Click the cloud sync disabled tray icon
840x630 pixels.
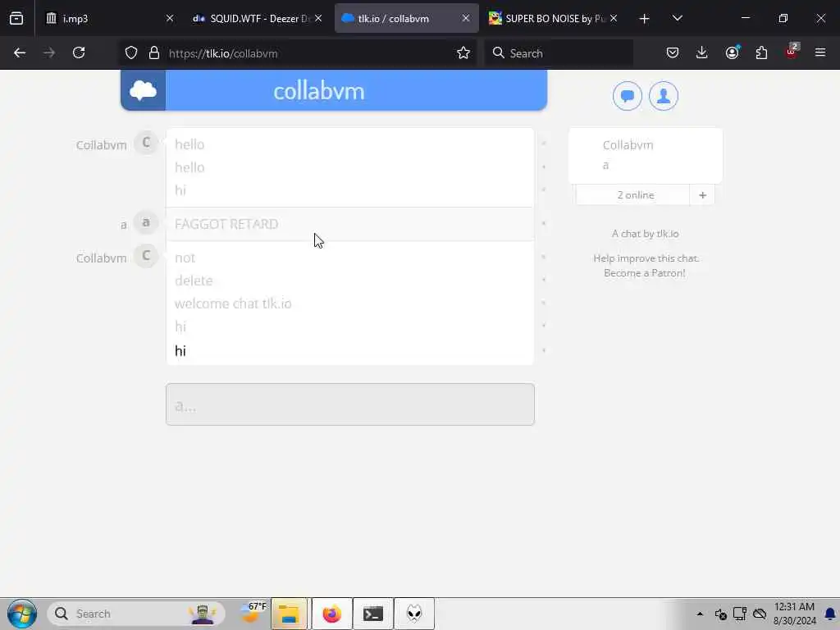click(x=760, y=614)
